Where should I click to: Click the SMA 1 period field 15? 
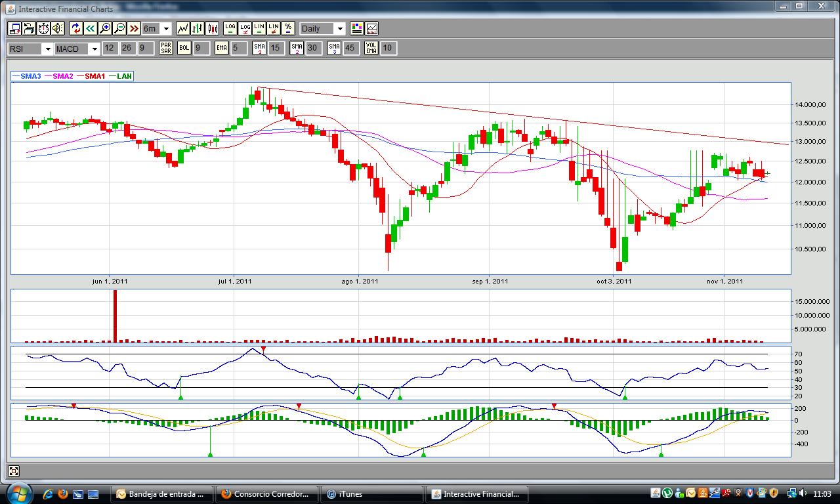[276, 48]
